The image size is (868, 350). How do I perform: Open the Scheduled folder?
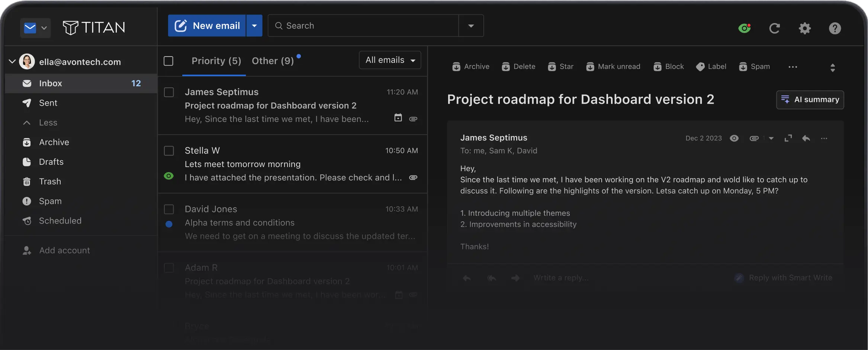(81, 221)
